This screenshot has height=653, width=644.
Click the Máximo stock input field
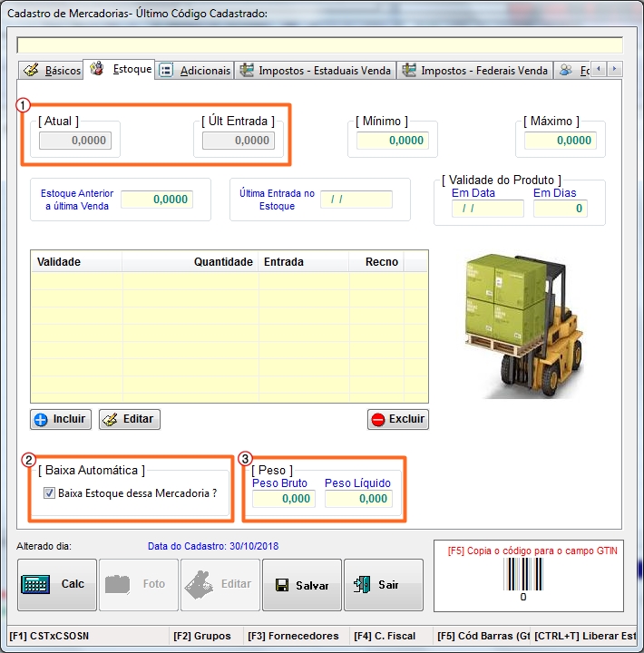tap(560, 141)
